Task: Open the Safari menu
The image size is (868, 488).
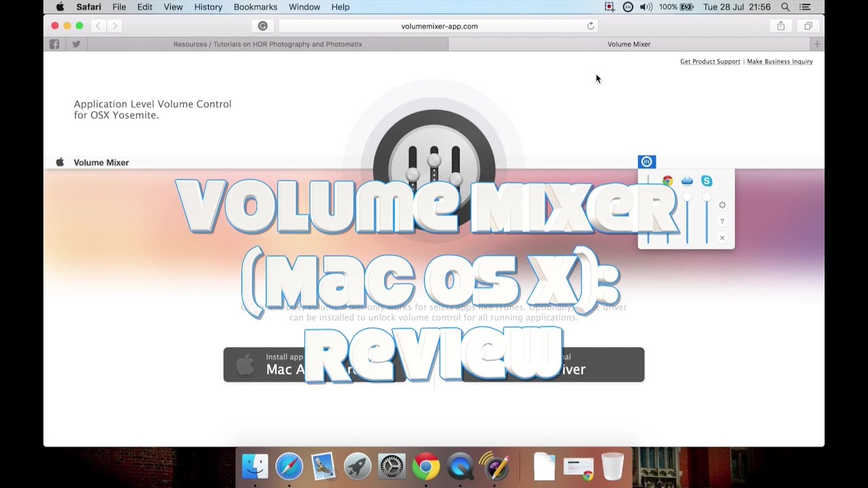Action: coord(89,7)
